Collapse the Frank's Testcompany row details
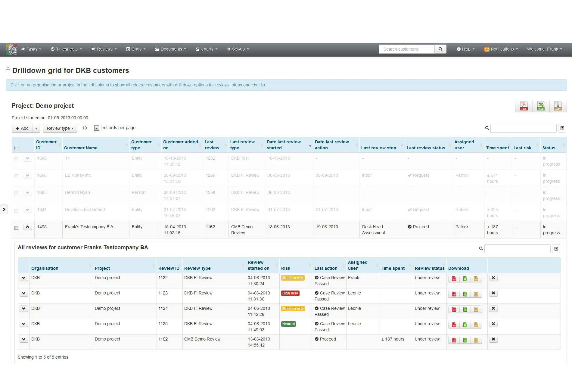 click(27, 227)
